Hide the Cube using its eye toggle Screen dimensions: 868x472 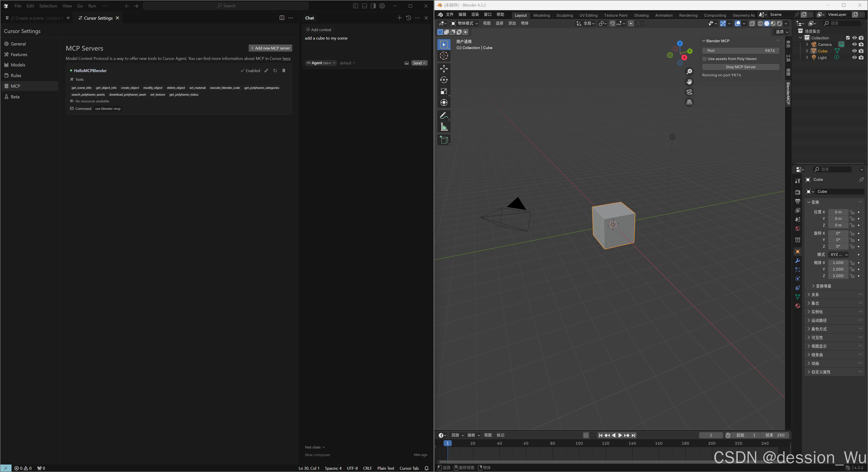pos(854,51)
